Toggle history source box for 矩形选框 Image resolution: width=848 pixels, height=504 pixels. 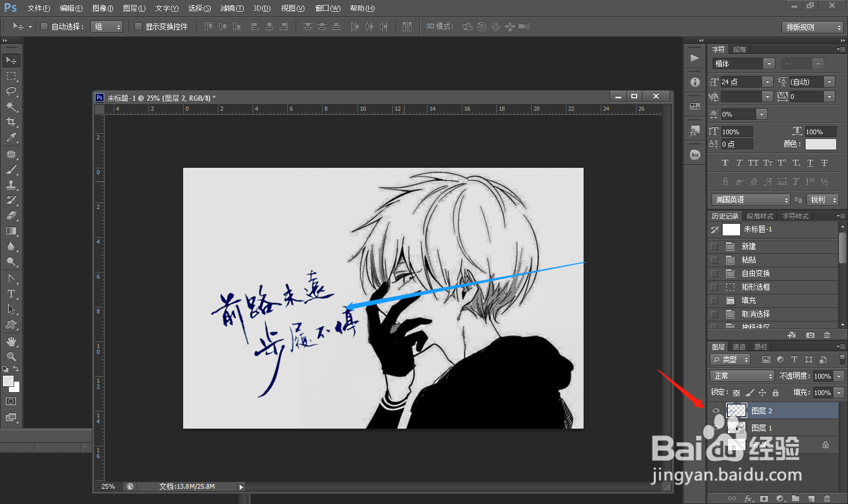714,287
